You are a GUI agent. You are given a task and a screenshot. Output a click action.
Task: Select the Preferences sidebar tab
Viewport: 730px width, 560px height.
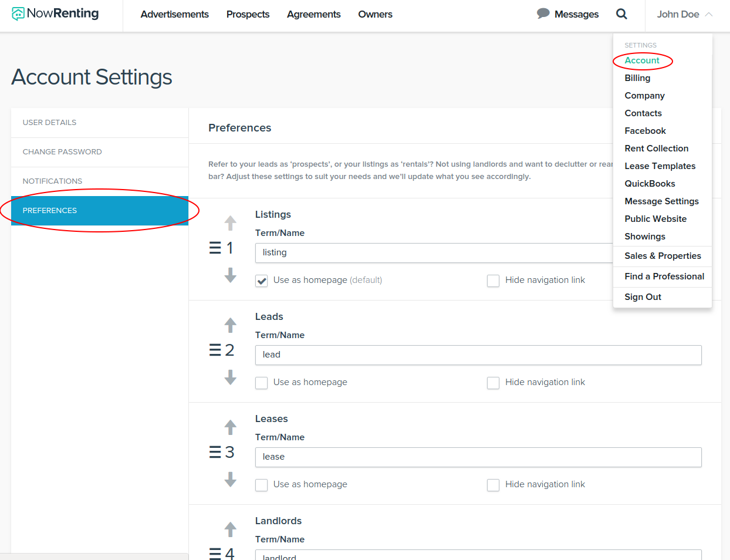100,211
